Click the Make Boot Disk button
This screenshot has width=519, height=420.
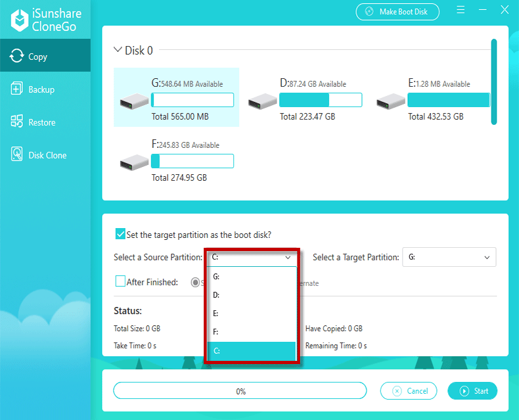point(397,12)
